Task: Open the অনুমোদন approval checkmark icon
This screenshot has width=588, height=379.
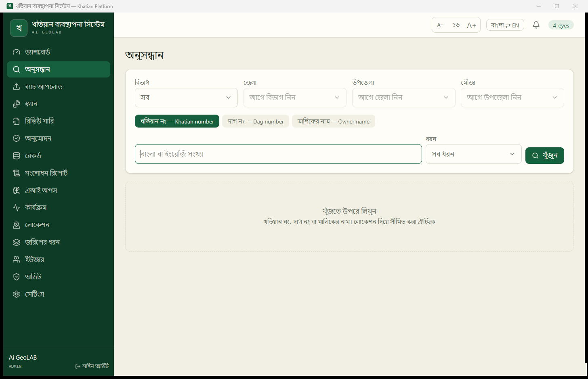Action: coord(17,138)
